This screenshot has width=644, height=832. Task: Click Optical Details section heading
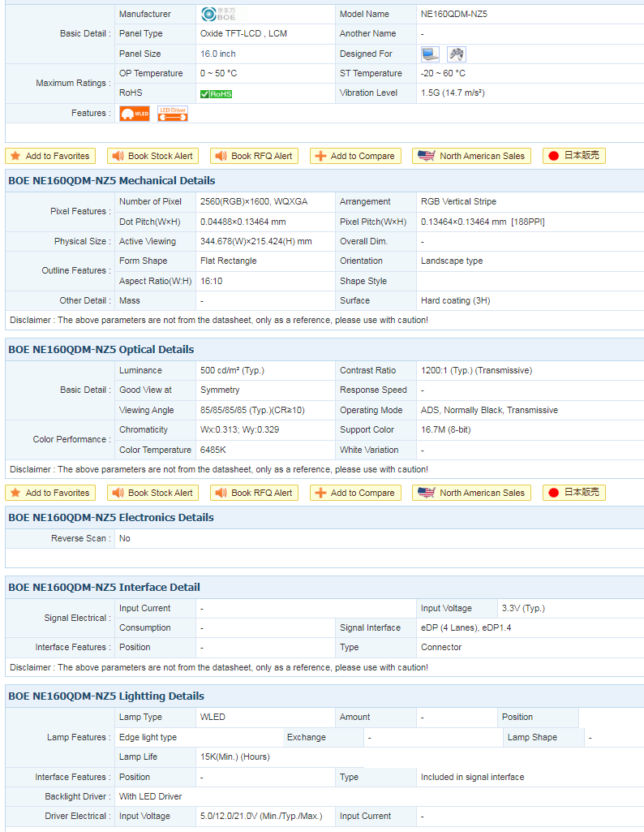coord(101,349)
